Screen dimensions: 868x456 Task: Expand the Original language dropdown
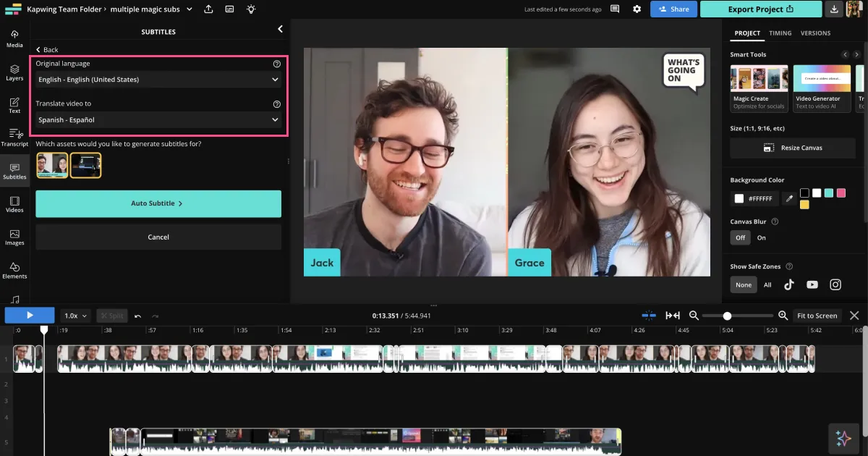(x=158, y=80)
